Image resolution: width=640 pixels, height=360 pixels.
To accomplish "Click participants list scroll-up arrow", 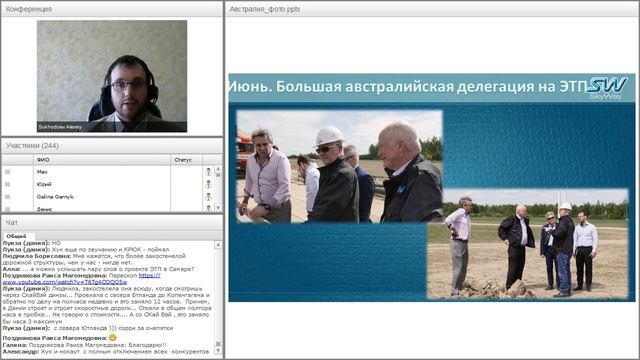I will click(218, 168).
